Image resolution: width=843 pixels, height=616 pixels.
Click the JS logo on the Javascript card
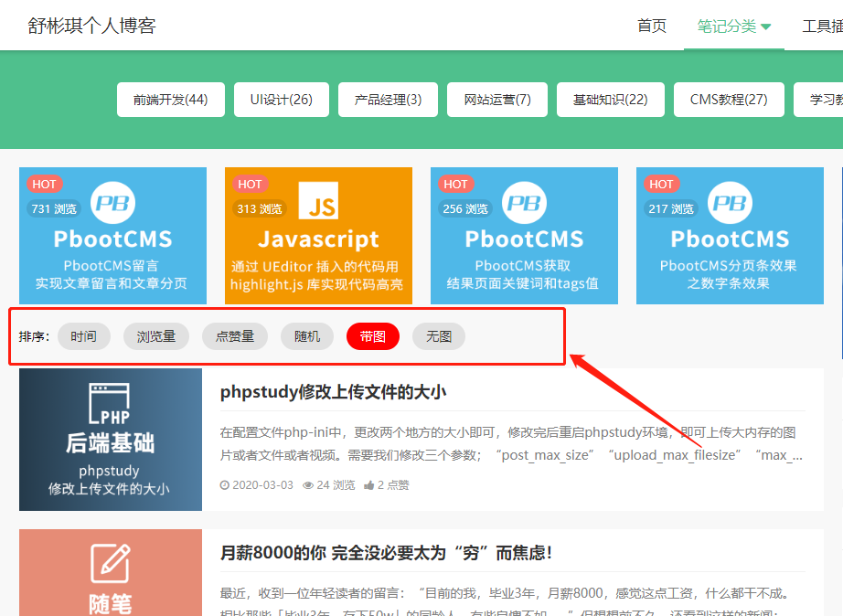point(318,202)
